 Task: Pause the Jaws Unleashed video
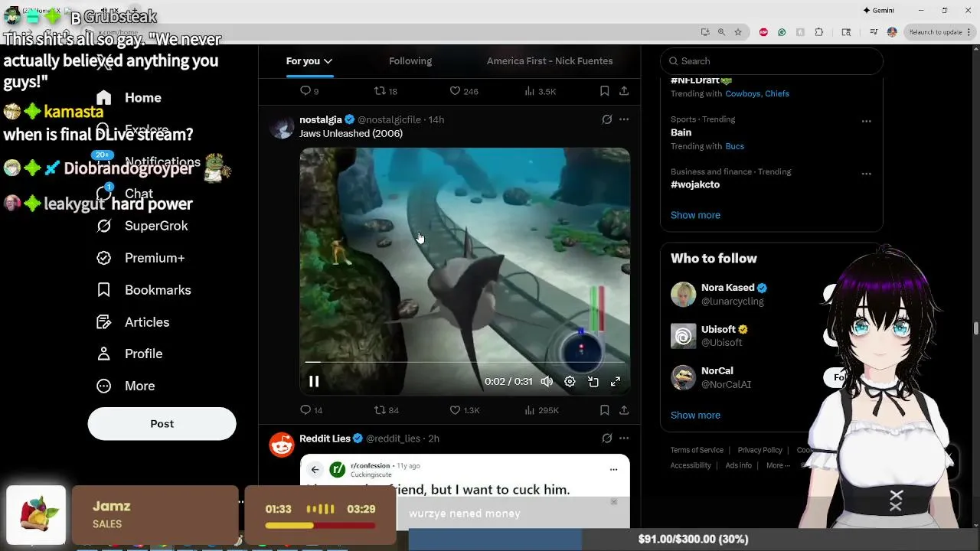(x=314, y=381)
